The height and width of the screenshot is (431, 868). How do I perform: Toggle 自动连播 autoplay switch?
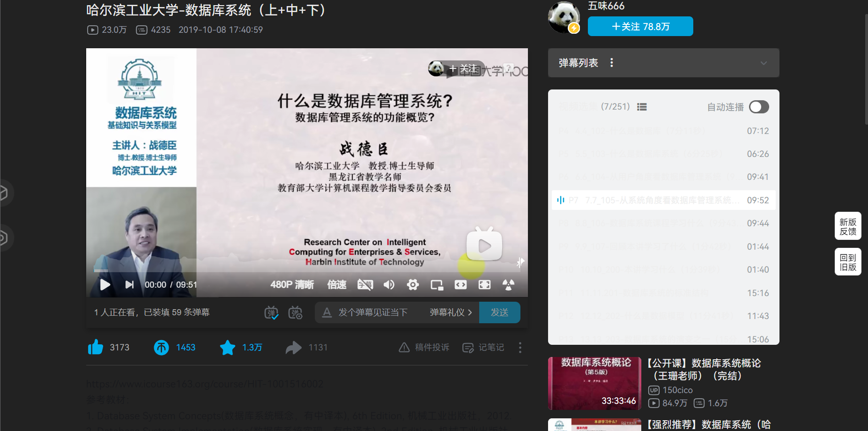(x=759, y=107)
